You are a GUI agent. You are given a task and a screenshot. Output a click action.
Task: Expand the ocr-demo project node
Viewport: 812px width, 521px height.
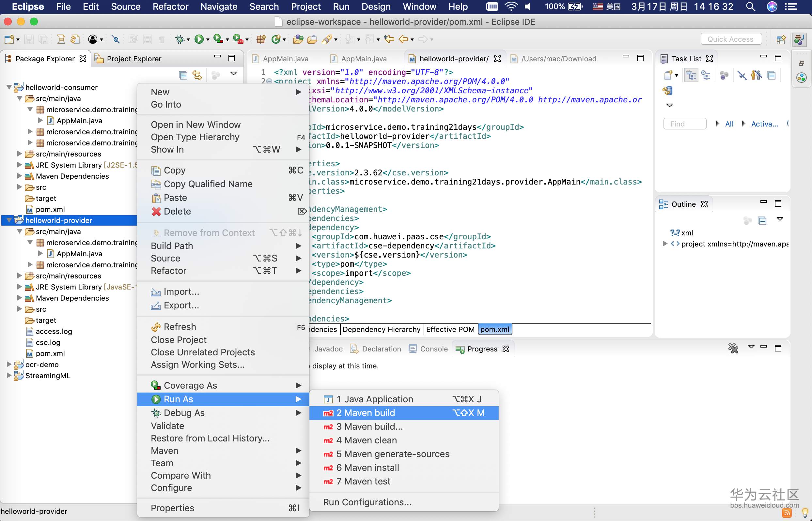point(9,365)
